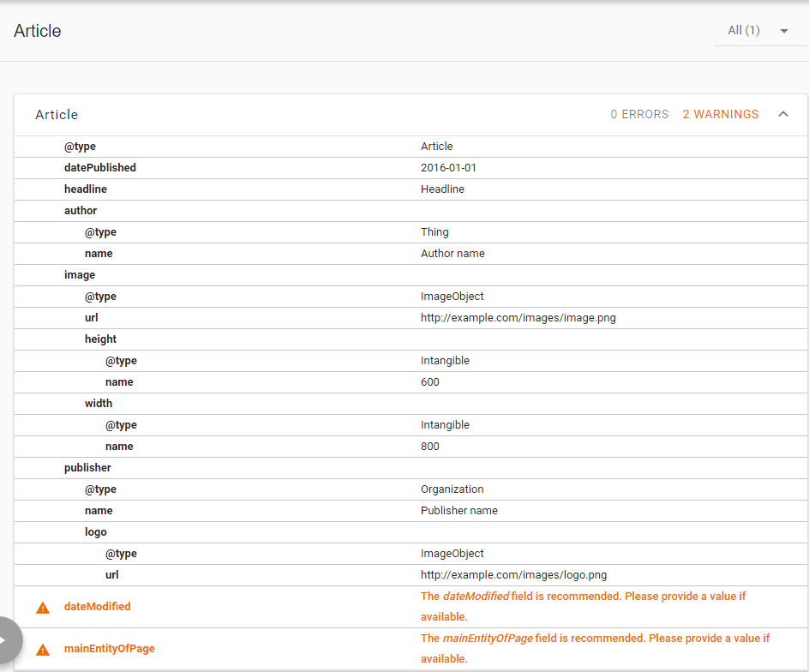Viewport: 809px width, 672px height.
Task: Click the width property under image
Action: 99,404
